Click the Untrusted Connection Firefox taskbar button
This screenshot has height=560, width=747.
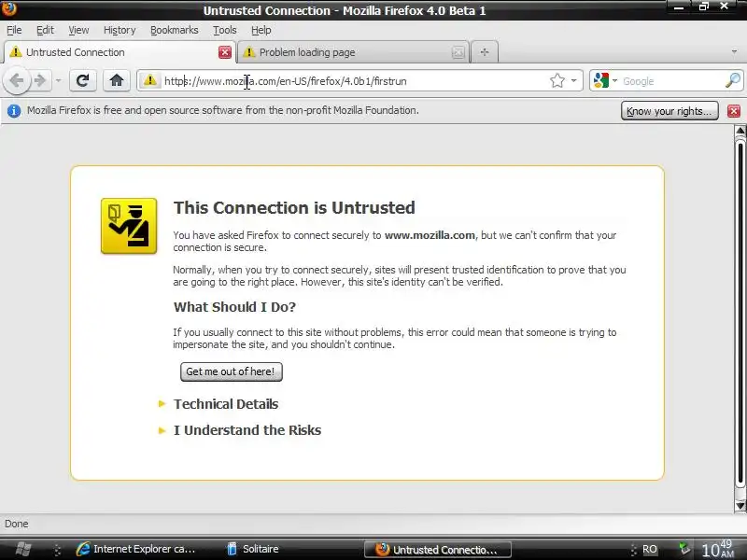click(x=437, y=550)
